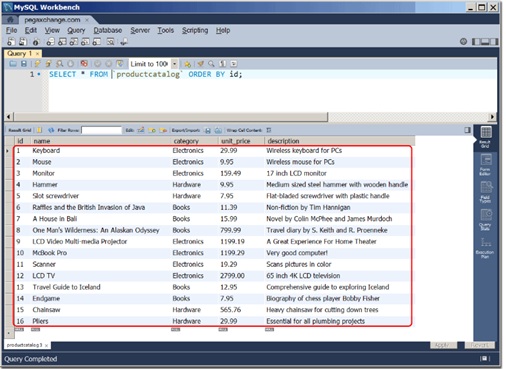This screenshot has height=369, width=506.
Task: Click the commit transaction icon
Action: point(98,64)
